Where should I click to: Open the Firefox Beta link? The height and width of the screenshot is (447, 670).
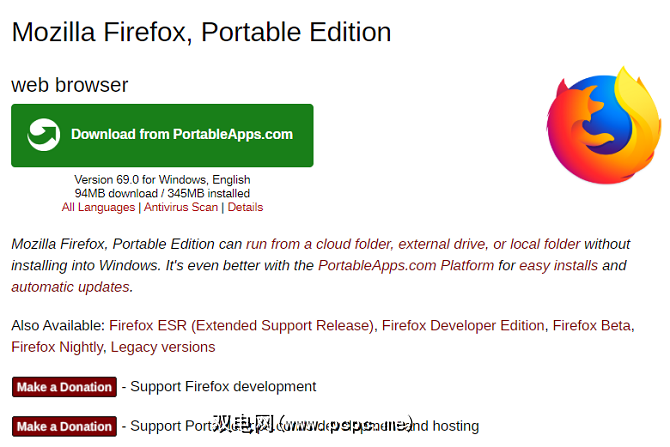592,326
